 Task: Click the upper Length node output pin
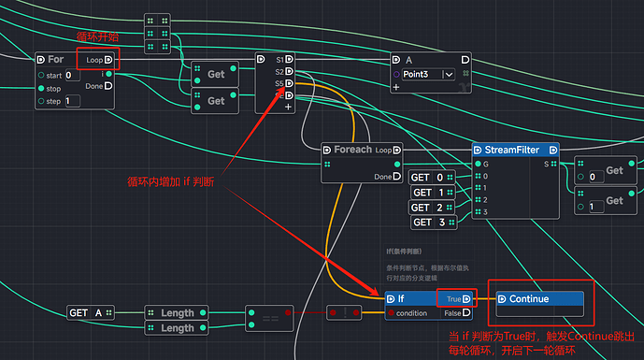point(203,312)
